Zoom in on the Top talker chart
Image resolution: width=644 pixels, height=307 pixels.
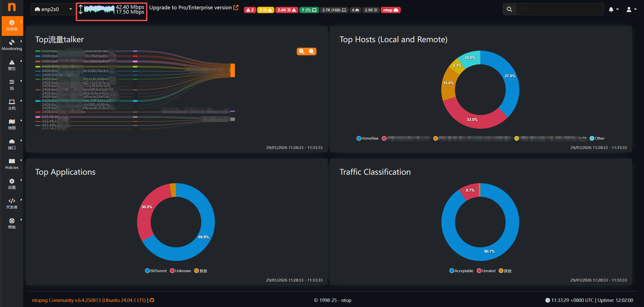click(x=302, y=52)
